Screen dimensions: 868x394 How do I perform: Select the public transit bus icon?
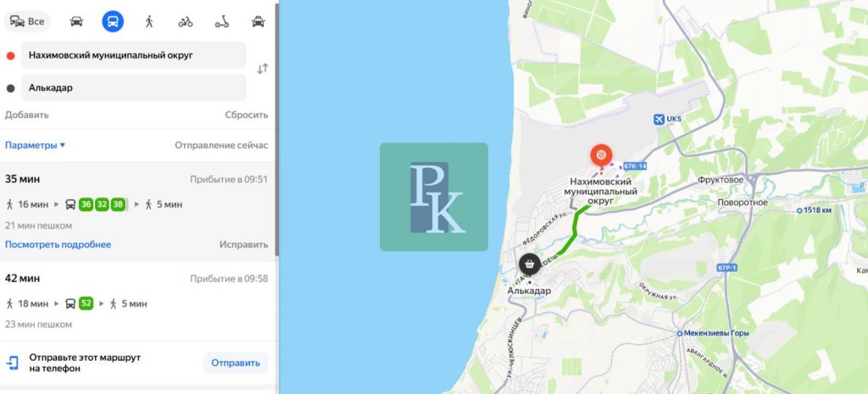[x=113, y=21]
